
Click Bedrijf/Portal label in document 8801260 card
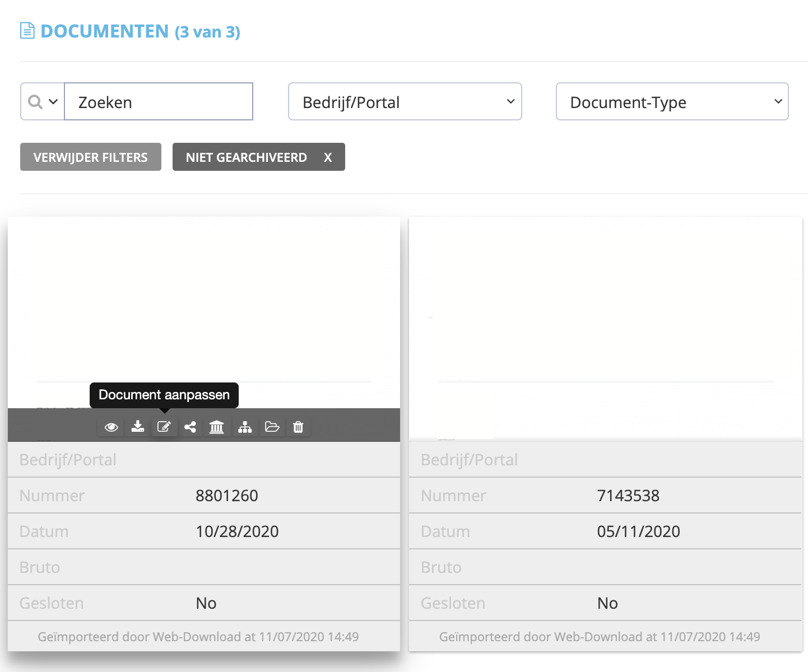68,460
